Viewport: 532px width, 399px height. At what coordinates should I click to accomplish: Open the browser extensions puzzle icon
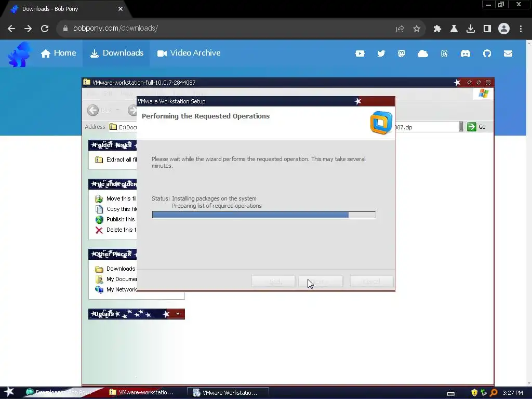click(437, 29)
